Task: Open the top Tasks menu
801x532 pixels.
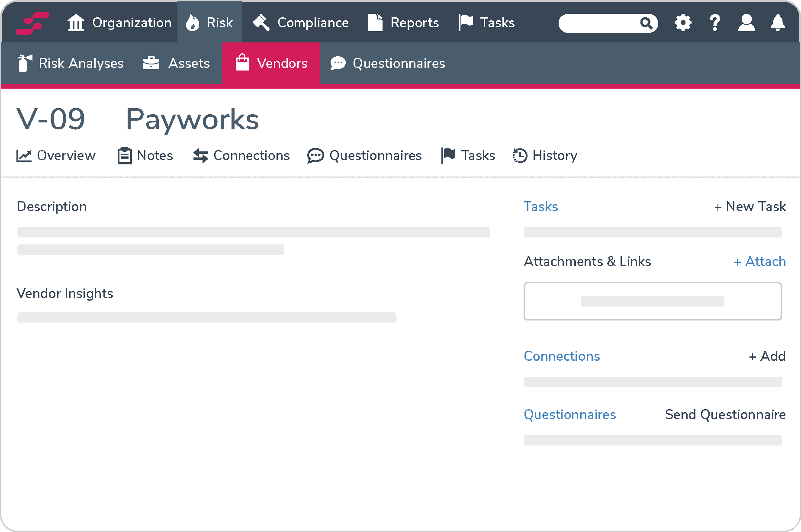Action: coord(486,22)
